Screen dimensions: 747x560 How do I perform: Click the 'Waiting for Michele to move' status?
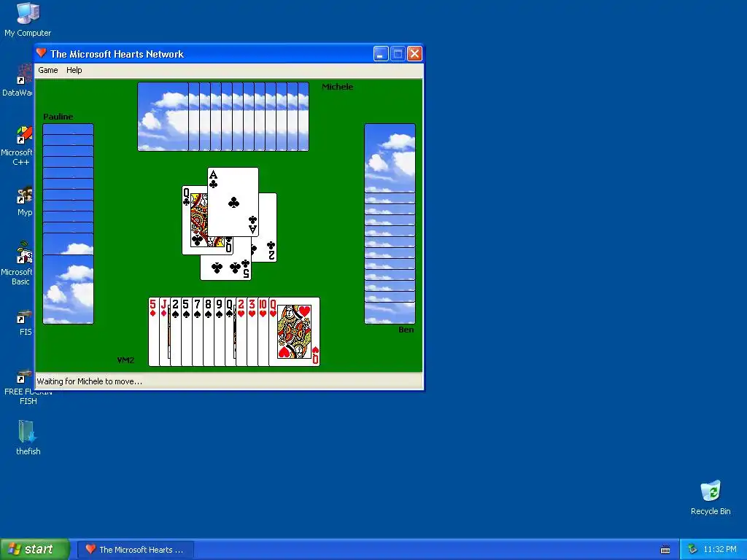tap(90, 381)
